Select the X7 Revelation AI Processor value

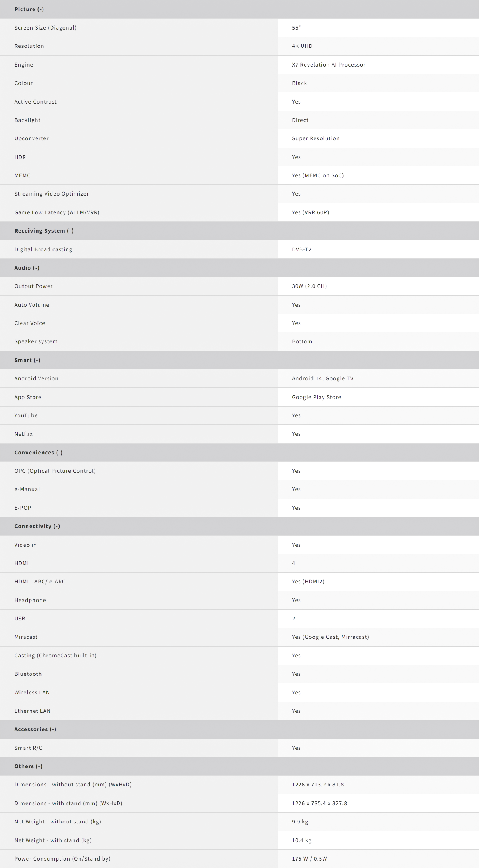click(x=329, y=65)
